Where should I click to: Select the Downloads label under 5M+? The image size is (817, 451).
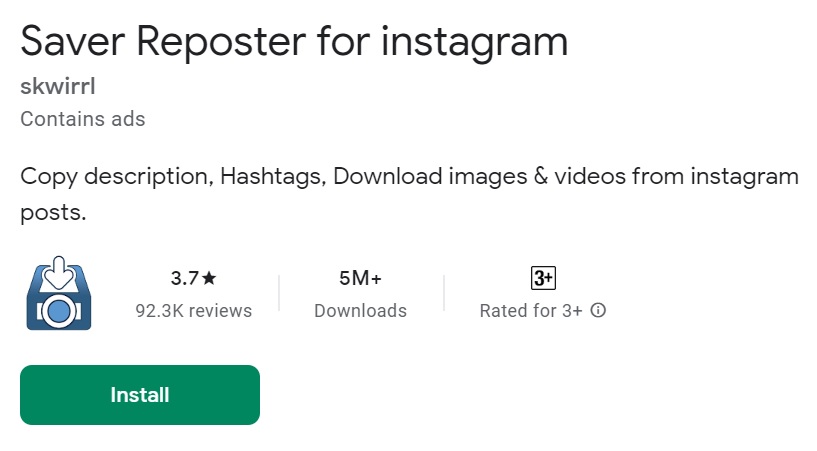[361, 311]
